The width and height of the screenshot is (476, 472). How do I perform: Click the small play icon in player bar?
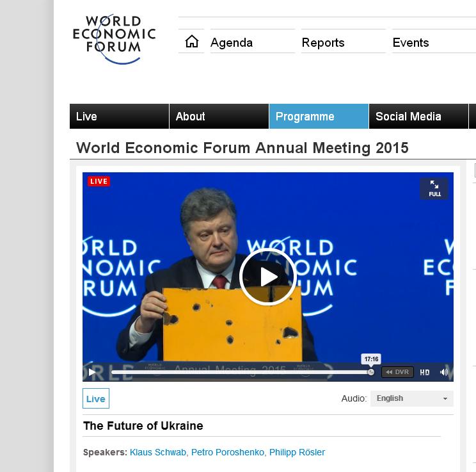91,372
